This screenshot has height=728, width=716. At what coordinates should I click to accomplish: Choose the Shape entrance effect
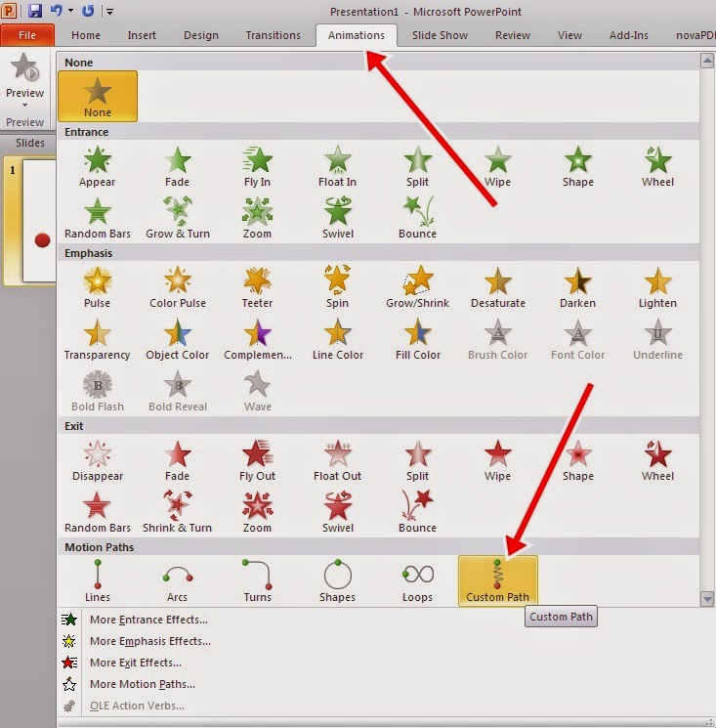coord(577,166)
